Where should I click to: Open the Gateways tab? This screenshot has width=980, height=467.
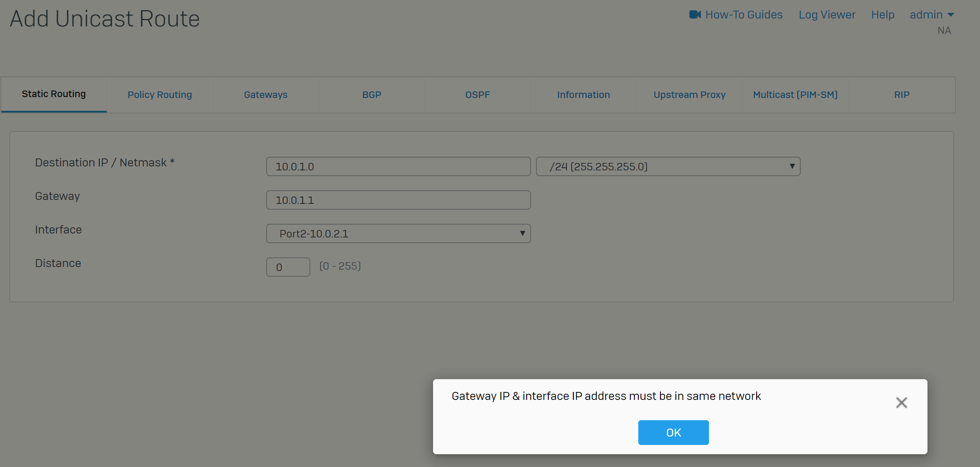(x=266, y=95)
